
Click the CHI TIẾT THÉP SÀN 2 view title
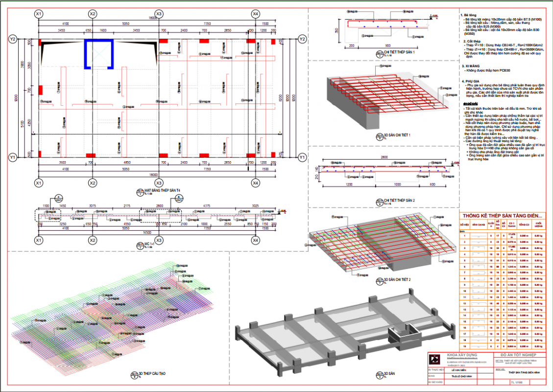coord(400,201)
